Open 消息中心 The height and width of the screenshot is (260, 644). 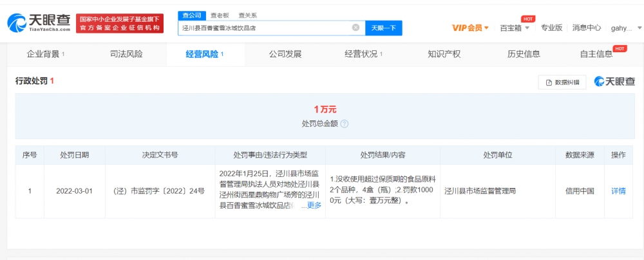pyautogui.click(x=587, y=28)
